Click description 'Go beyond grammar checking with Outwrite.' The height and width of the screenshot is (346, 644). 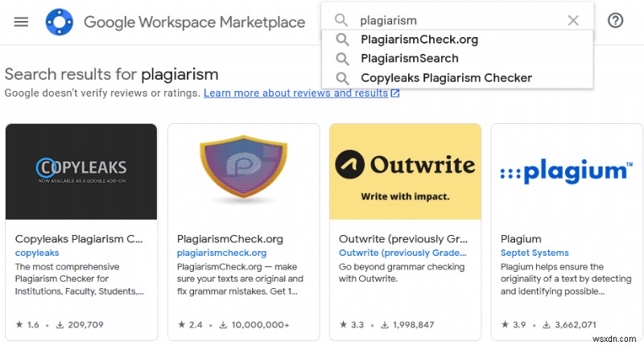[x=402, y=273]
